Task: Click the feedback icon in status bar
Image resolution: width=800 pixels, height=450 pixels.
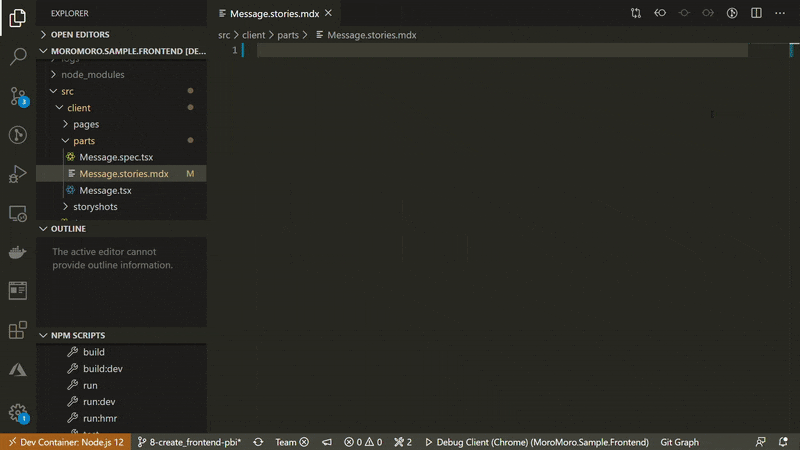Action: point(760,442)
